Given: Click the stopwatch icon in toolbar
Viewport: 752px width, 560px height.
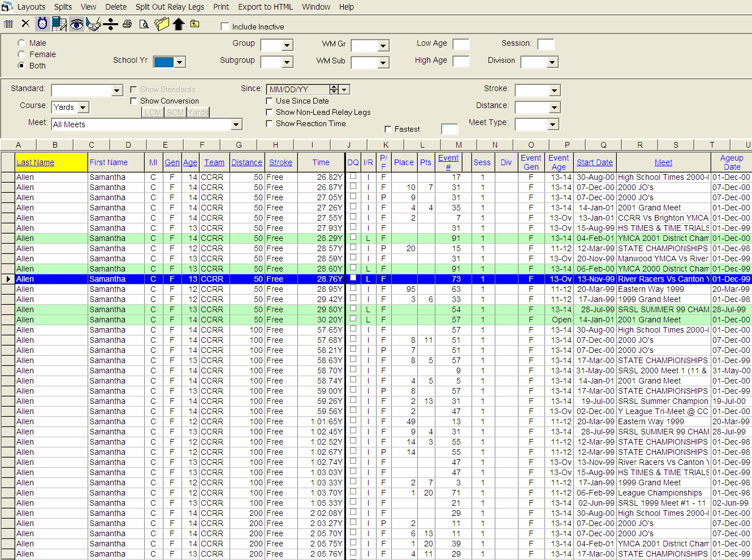Looking at the screenshot, I should 42,24.
